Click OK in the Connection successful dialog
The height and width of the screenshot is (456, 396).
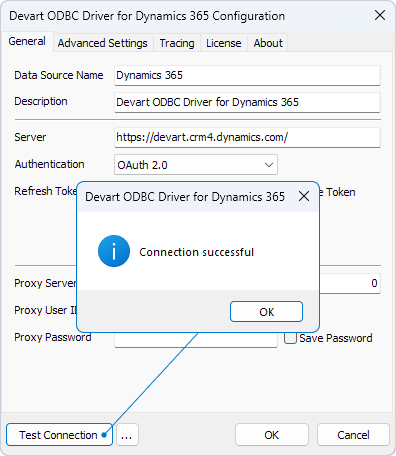266,312
